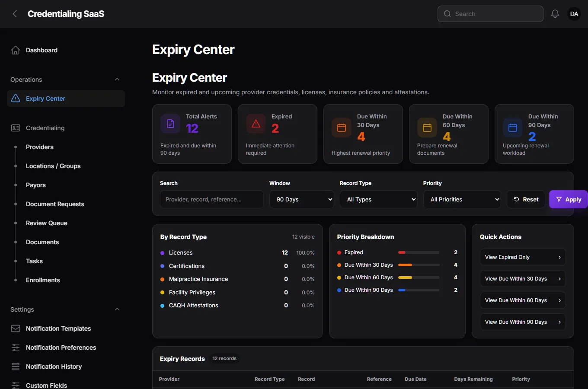Click the Due Within 90 Days progress bar
The height and width of the screenshot is (389, 588).
coord(419,290)
